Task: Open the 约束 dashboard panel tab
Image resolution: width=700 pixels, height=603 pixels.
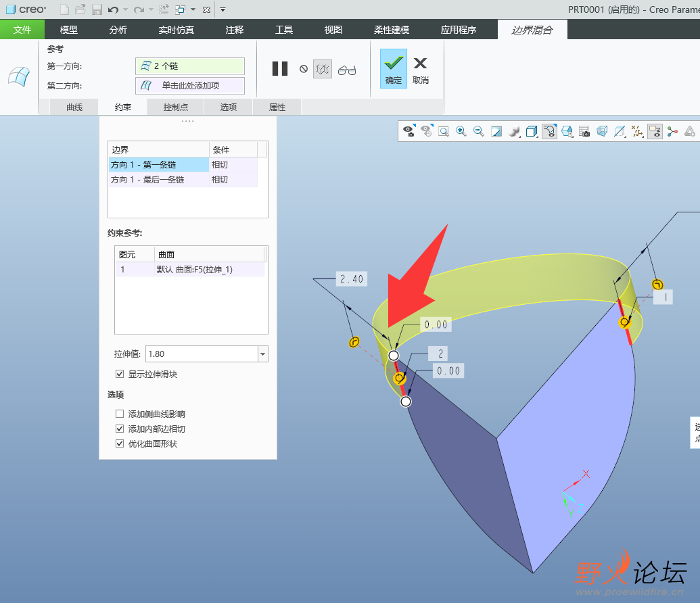Action: coord(123,107)
